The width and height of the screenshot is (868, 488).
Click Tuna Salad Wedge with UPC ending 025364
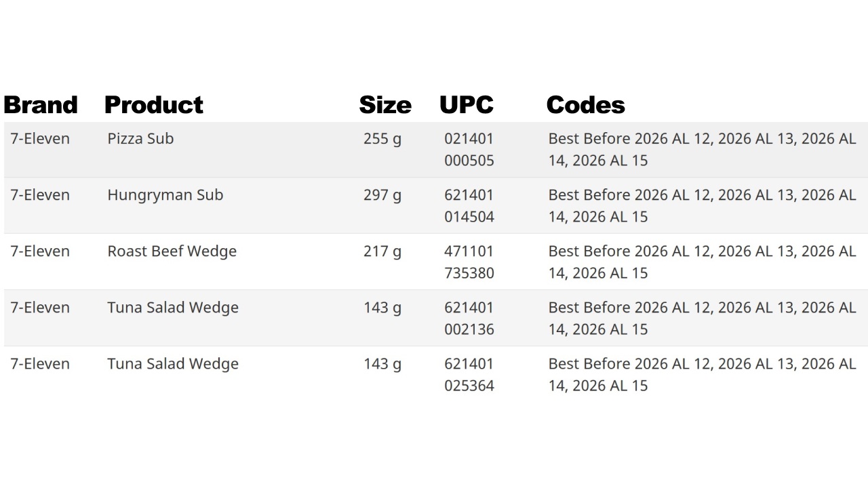click(x=173, y=363)
